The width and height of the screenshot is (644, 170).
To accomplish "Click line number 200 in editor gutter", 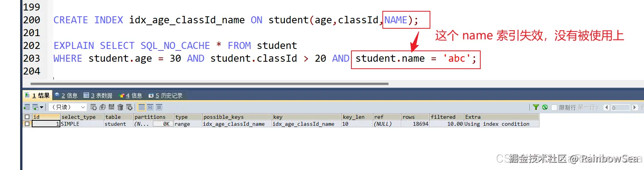I will [x=32, y=20].
